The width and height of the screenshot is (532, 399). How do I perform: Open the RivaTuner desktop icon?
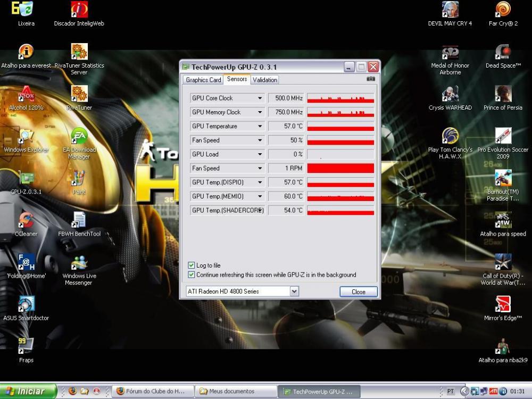79,95
